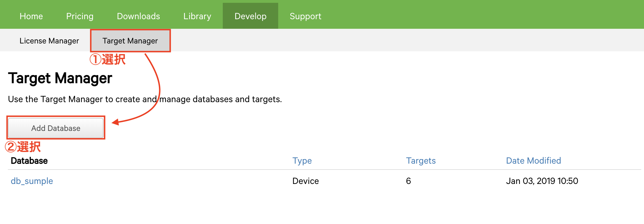The width and height of the screenshot is (644, 224).
Task: Sort the table by Targets column
Action: [421, 161]
